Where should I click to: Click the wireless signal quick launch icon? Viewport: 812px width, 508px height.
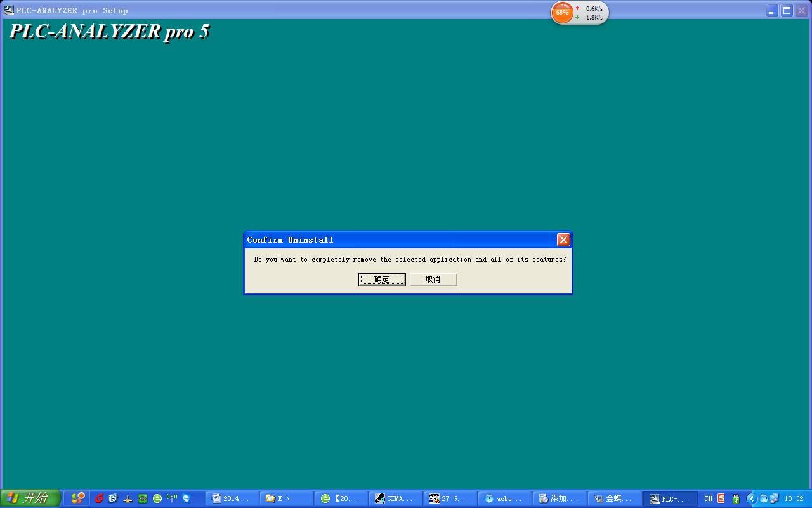click(171, 498)
